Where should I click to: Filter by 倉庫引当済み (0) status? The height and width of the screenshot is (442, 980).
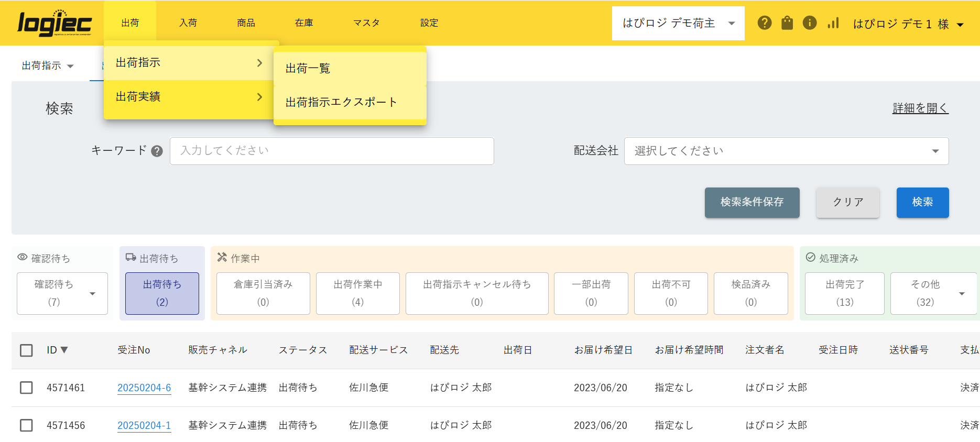[x=263, y=293]
